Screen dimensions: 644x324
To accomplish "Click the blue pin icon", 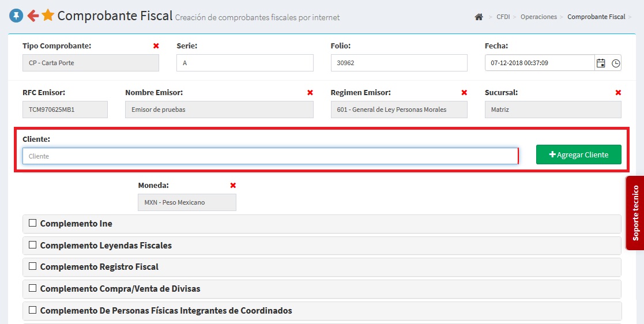I will (x=16, y=16).
